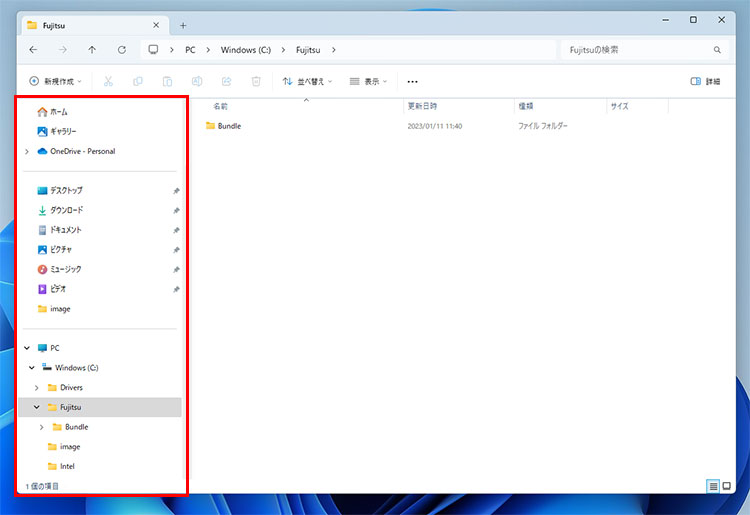Click the see more (…) toolbar icon
Viewport: 750px width, 515px height.
[x=412, y=81]
